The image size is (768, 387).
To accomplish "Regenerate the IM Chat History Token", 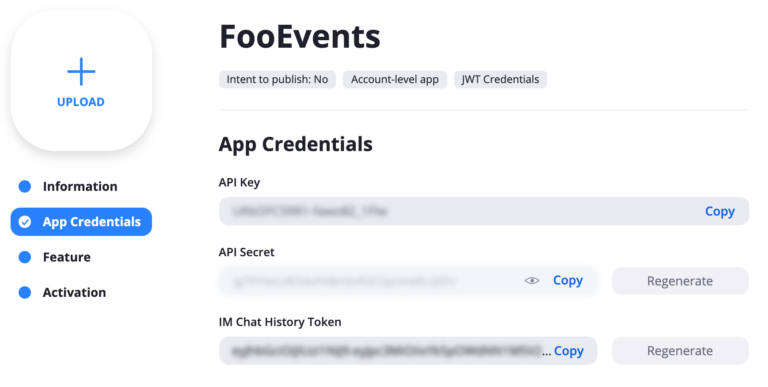I will click(680, 351).
